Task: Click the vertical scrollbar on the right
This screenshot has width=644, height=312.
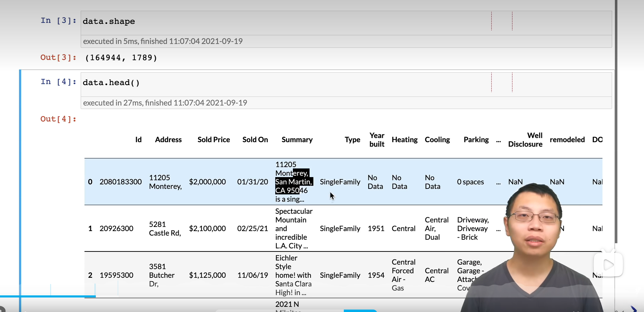Action: click(616, 121)
